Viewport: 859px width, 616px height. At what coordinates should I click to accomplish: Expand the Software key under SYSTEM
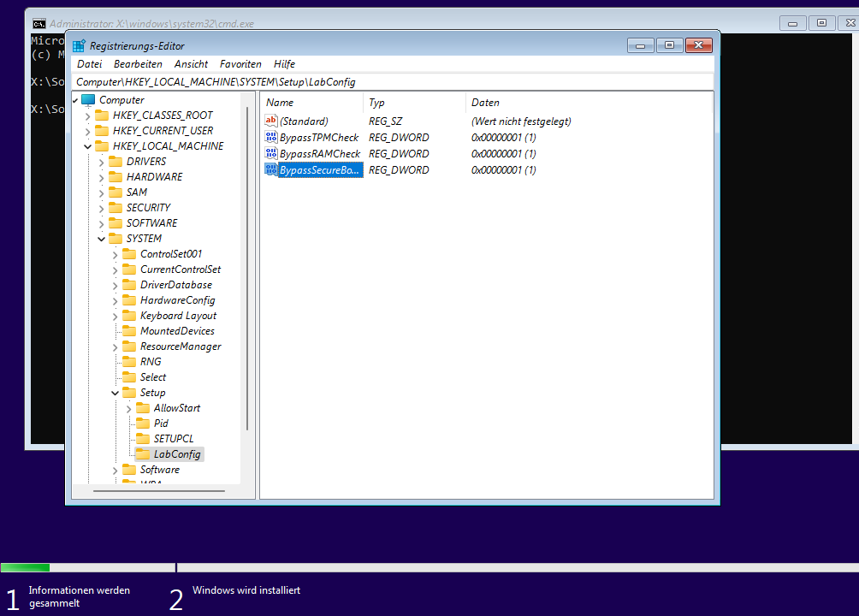pyautogui.click(x=115, y=471)
